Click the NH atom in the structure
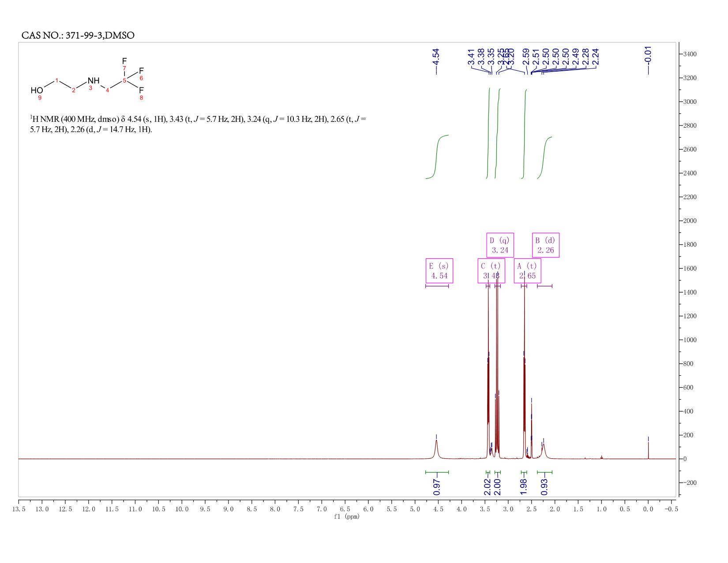 point(94,80)
